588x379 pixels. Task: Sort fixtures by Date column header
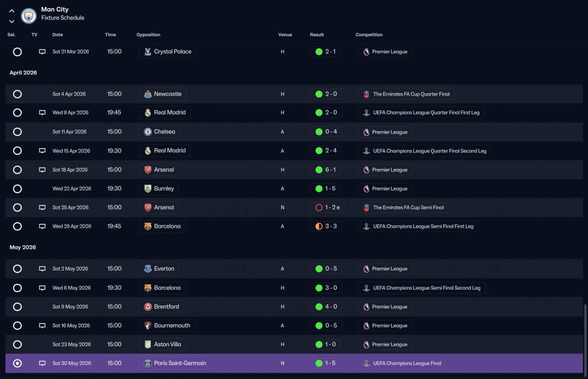(x=57, y=35)
